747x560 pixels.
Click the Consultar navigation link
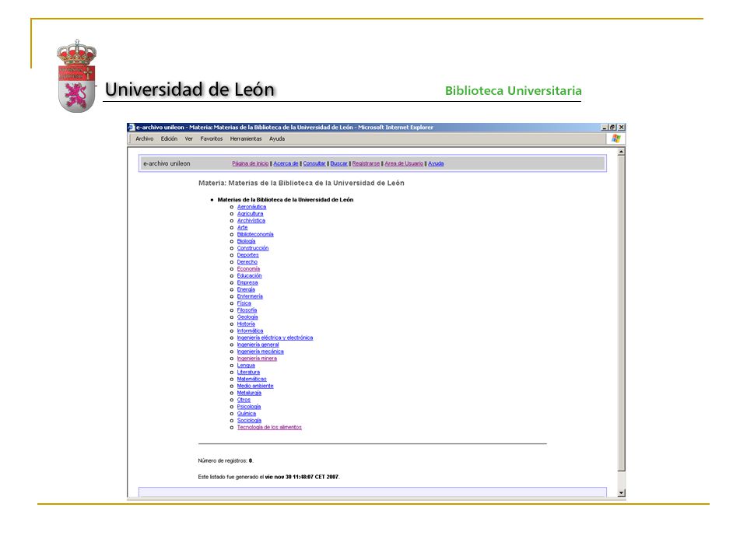(314, 163)
